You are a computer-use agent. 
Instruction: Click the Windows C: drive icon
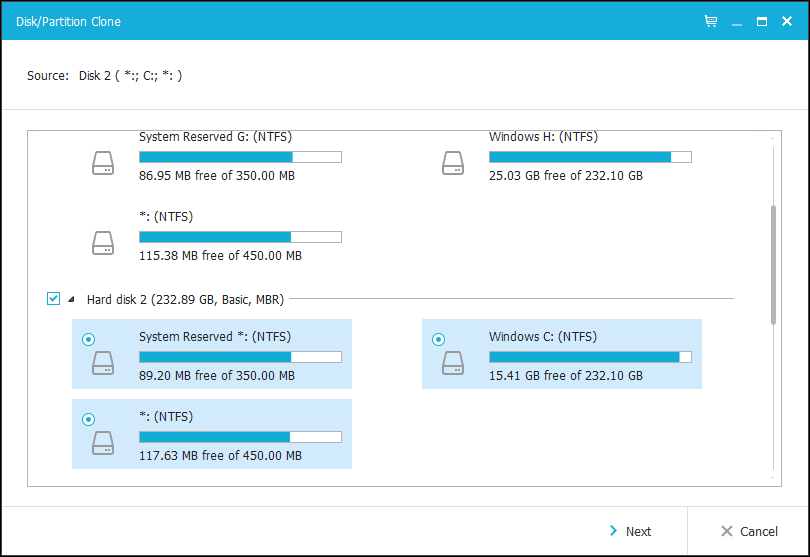[x=453, y=363]
